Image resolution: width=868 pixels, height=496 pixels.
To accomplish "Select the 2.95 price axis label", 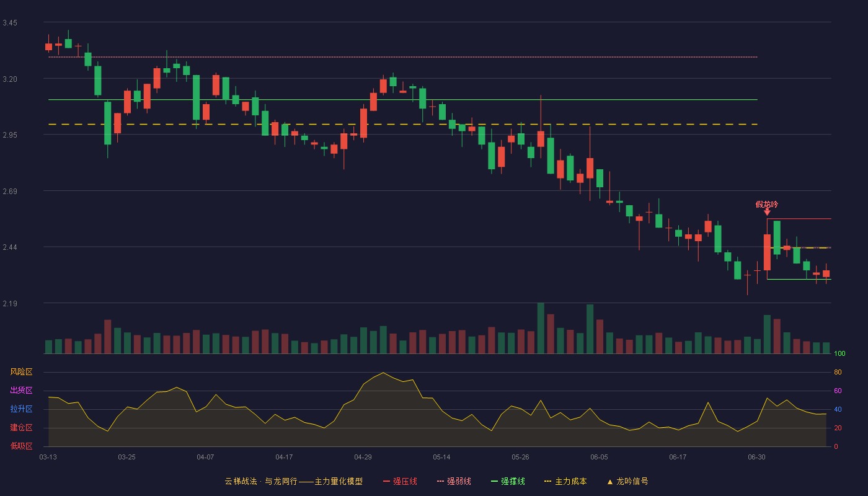I will [x=10, y=135].
